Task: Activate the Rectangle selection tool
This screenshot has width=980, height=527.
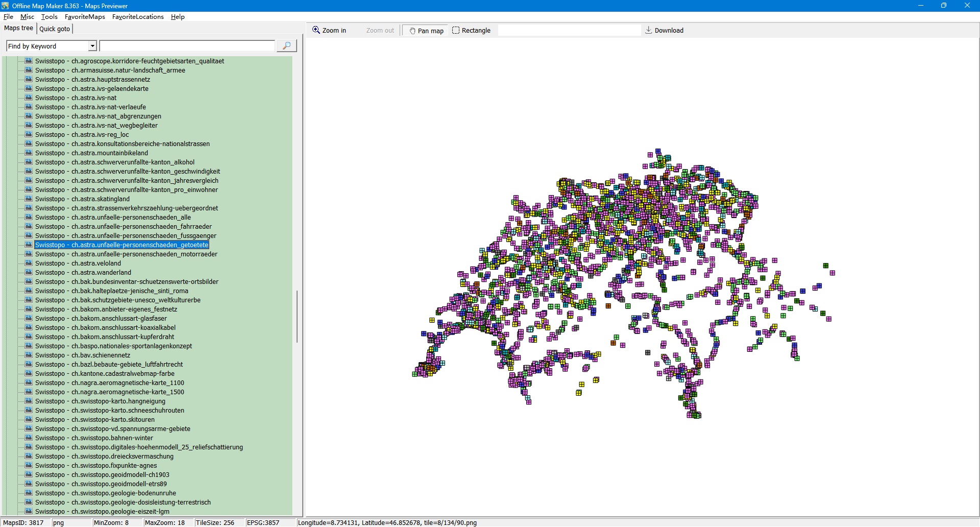Action: (471, 31)
